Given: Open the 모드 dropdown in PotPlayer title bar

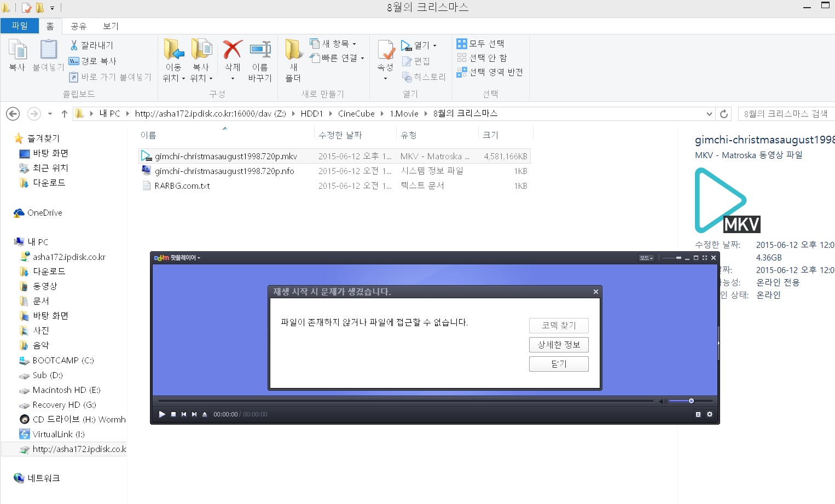Looking at the screenshot, I should (x=646, y=258).
